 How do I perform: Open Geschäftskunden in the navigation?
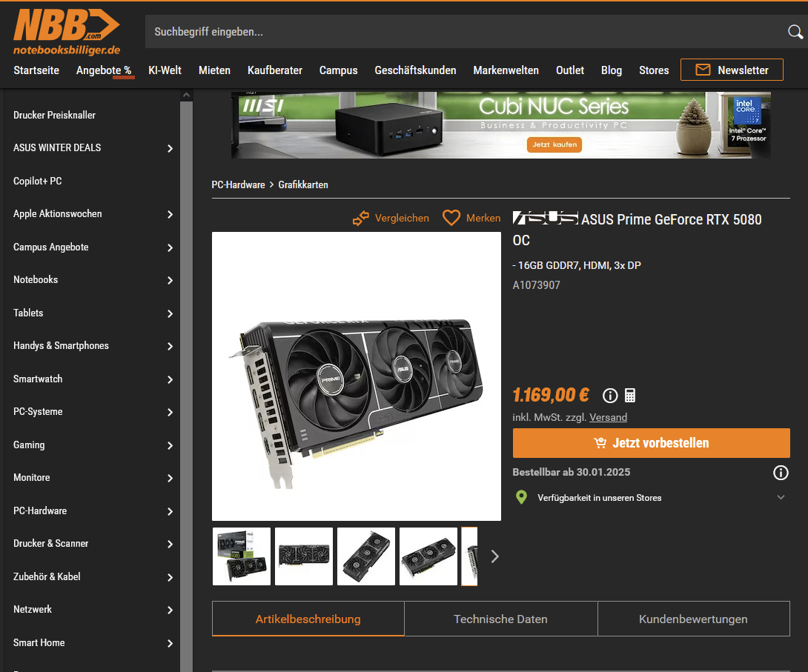415,70
